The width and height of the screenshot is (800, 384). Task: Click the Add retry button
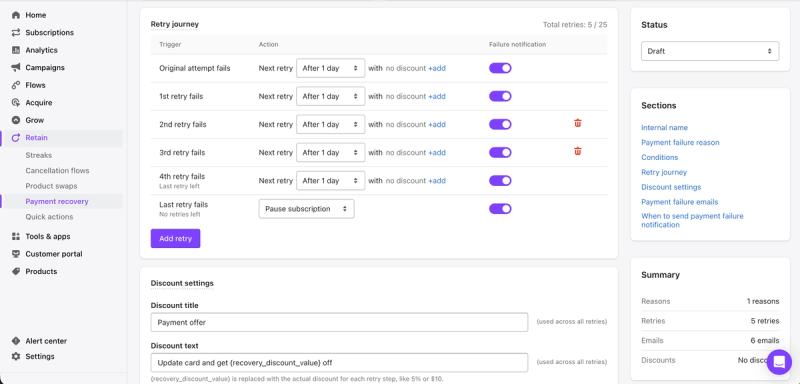click(176, 239)
